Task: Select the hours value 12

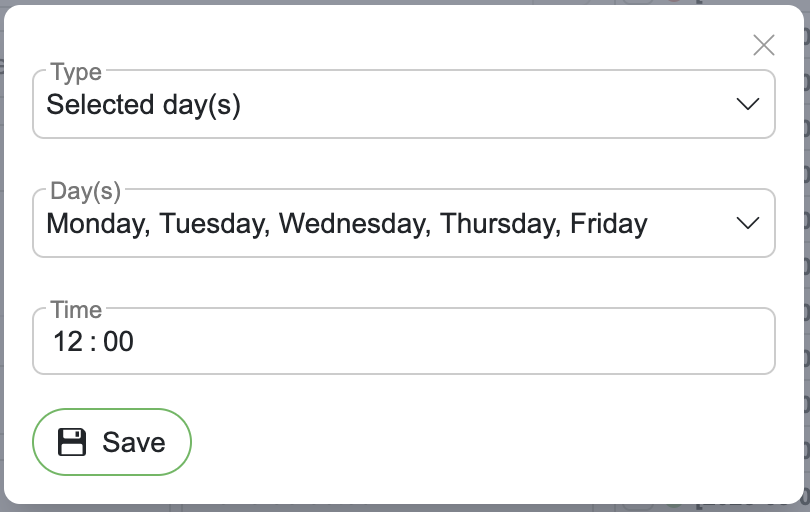Action: click(x=68, y=342)
